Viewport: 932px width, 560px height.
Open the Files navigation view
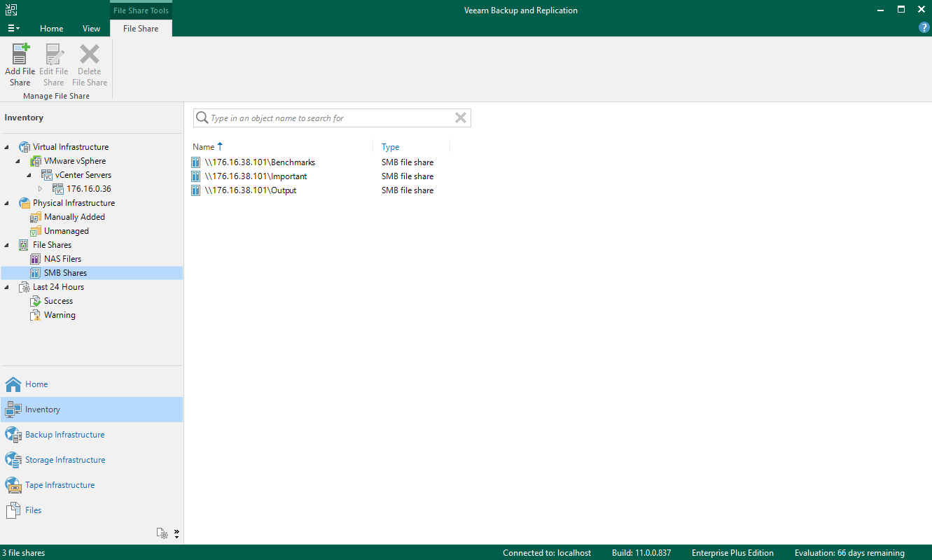92,510
